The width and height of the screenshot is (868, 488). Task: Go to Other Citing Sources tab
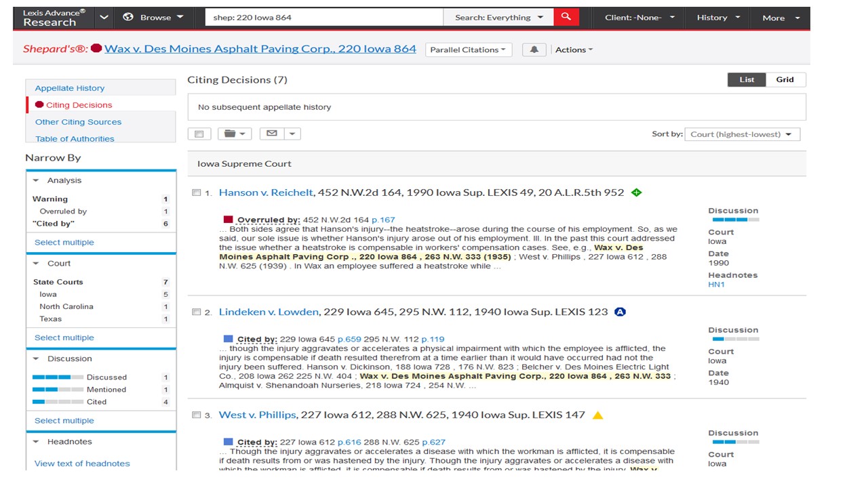click(x=78, y=122)
